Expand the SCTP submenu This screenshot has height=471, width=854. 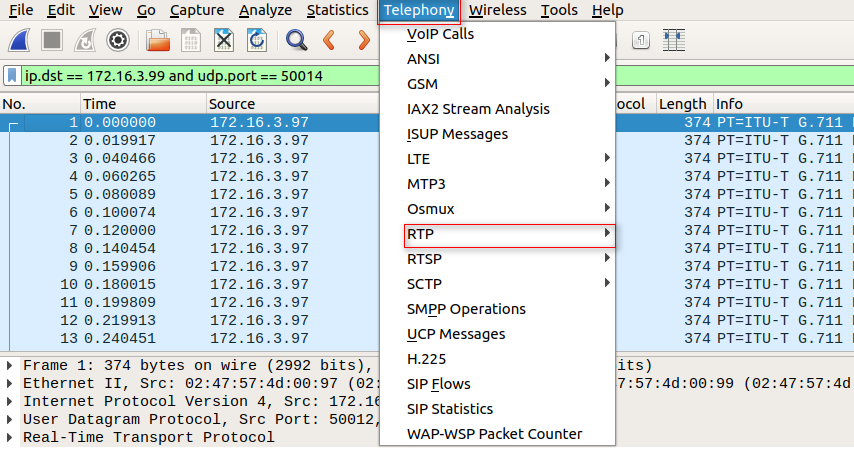pyautogui.click(x=497, y=284)
